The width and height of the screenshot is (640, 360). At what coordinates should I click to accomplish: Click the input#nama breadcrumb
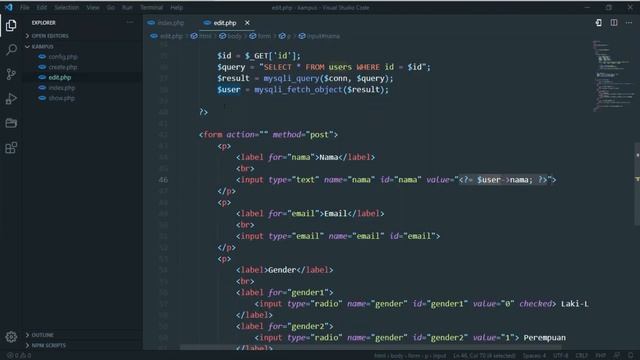[319, 36]
